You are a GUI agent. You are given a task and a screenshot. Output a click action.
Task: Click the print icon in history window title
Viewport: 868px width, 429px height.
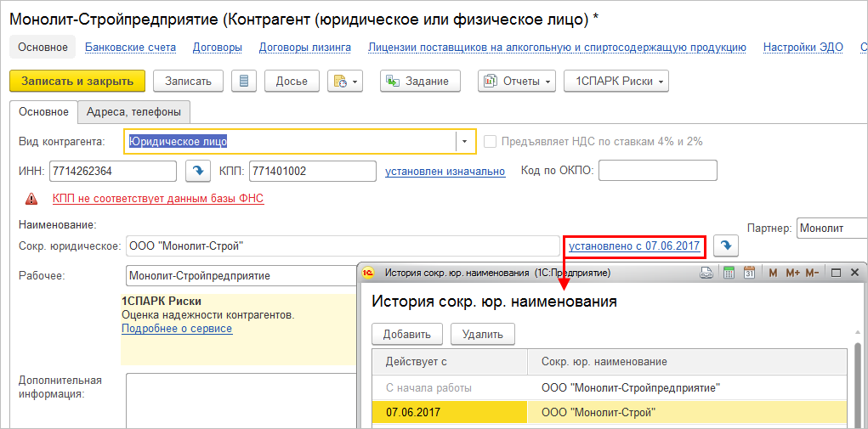tap(706, 274)
